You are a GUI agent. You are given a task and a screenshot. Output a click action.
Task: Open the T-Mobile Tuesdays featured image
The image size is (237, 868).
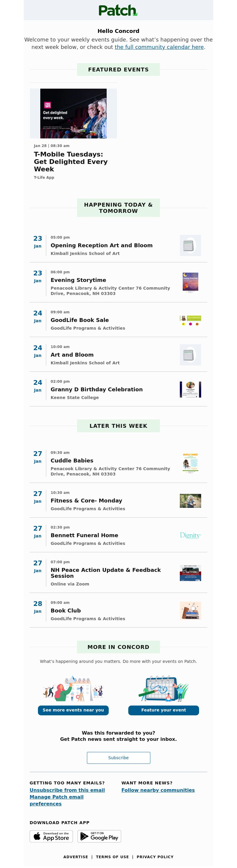click(73, 114)
